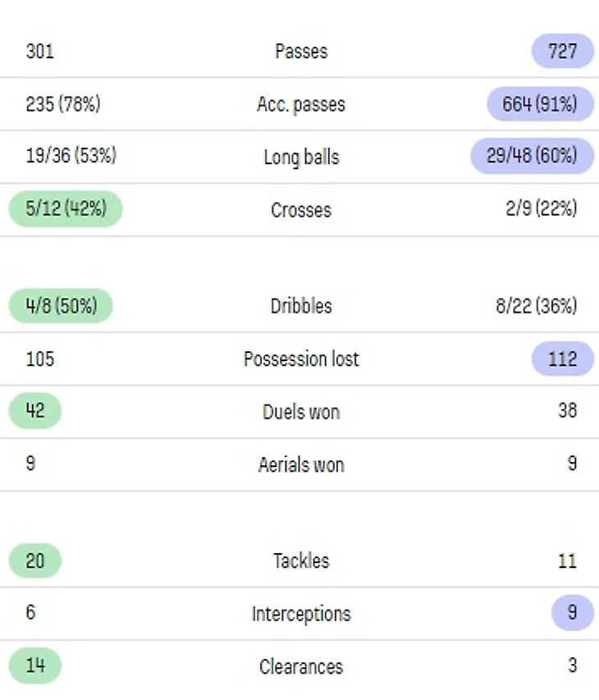
Task: Select the green 14 clearances badge
Action: point(35,666)
